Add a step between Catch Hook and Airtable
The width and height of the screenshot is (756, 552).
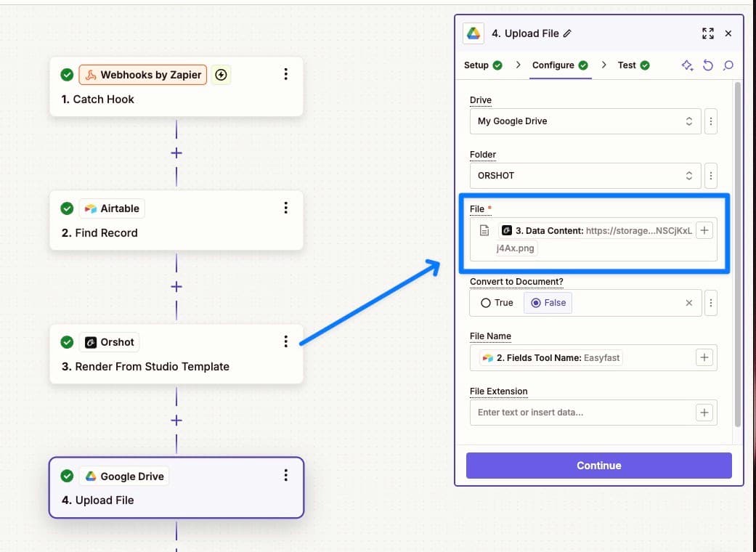coord(176,153)
